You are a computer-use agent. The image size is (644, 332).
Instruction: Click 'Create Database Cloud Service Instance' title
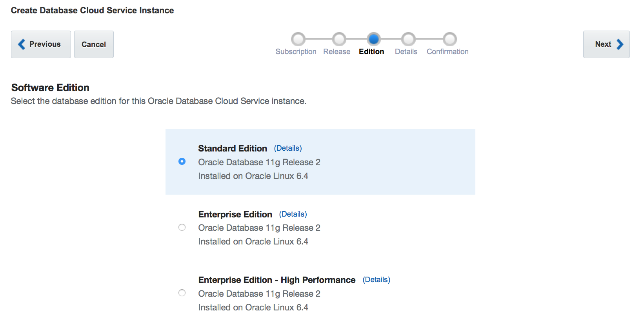click(93, 11)
